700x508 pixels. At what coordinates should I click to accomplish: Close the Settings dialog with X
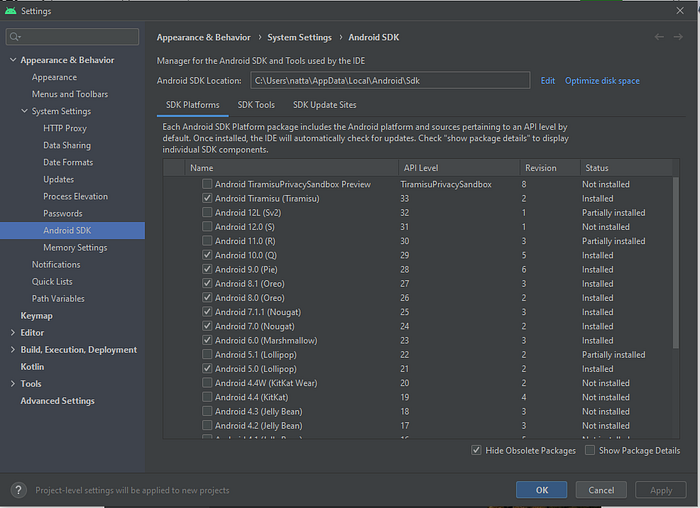coord(680,10)
